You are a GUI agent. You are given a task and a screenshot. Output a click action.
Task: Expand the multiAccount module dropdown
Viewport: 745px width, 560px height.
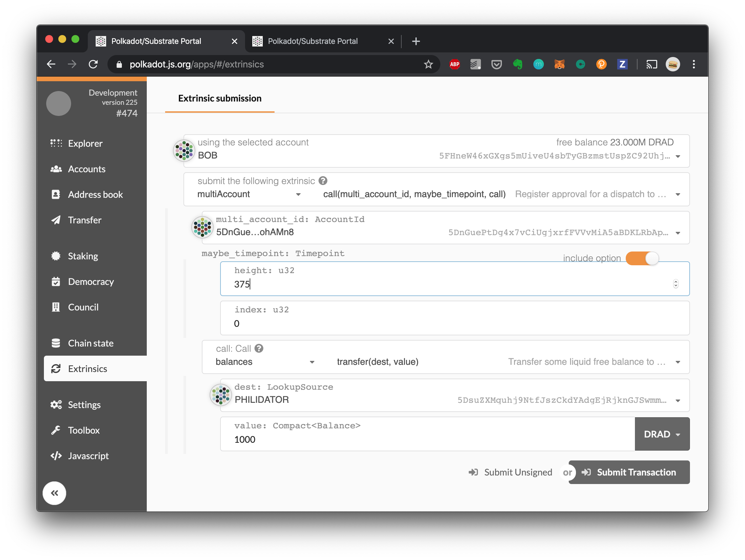(298, 194)
